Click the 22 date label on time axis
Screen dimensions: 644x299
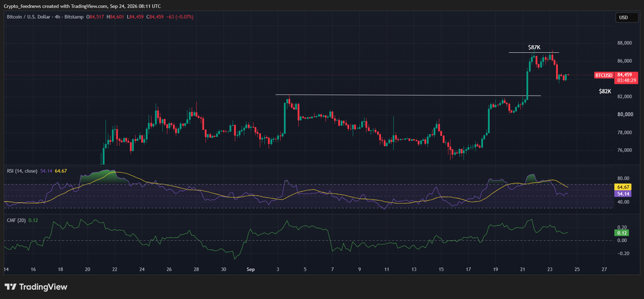click(114, 269)
